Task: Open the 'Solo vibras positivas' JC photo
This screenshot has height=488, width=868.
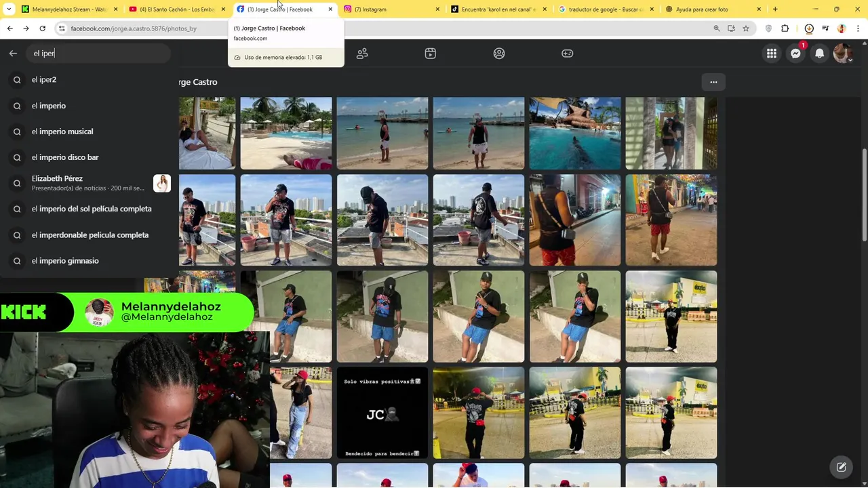Action: (x=382, y=413)
